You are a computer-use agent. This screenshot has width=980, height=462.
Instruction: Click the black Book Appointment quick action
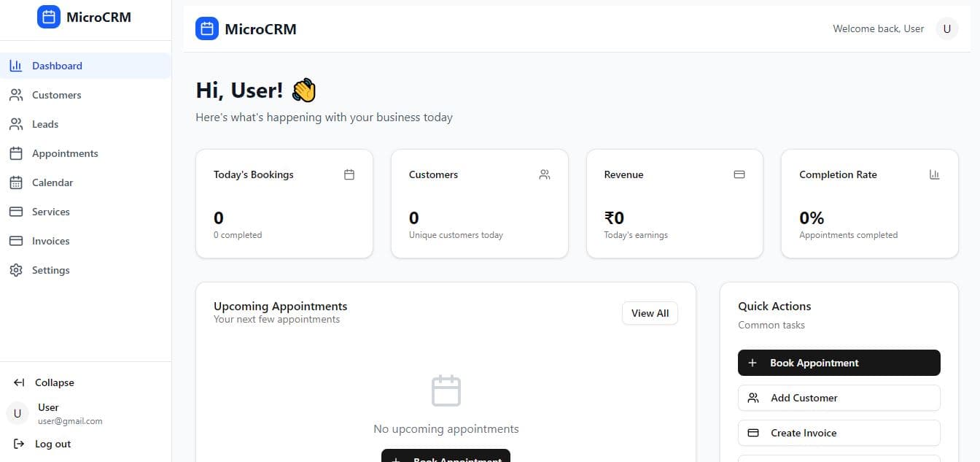click(839, 363)
